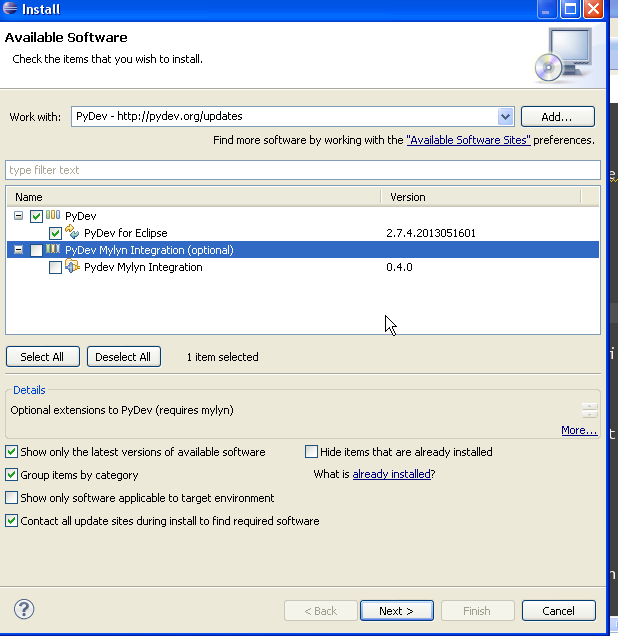Click the Eclipse icon in the title bar
618x636 pixels.
(x=10, y=8)
